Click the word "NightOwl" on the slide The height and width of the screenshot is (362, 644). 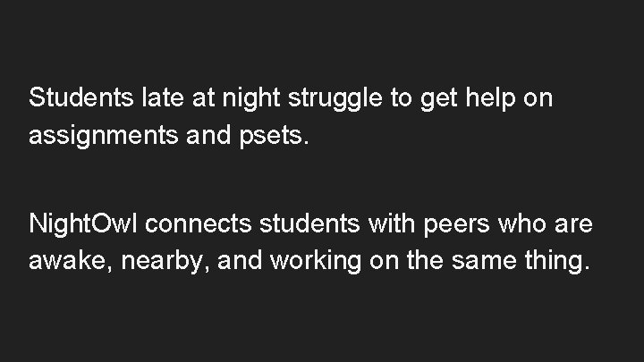pos(82,225)
